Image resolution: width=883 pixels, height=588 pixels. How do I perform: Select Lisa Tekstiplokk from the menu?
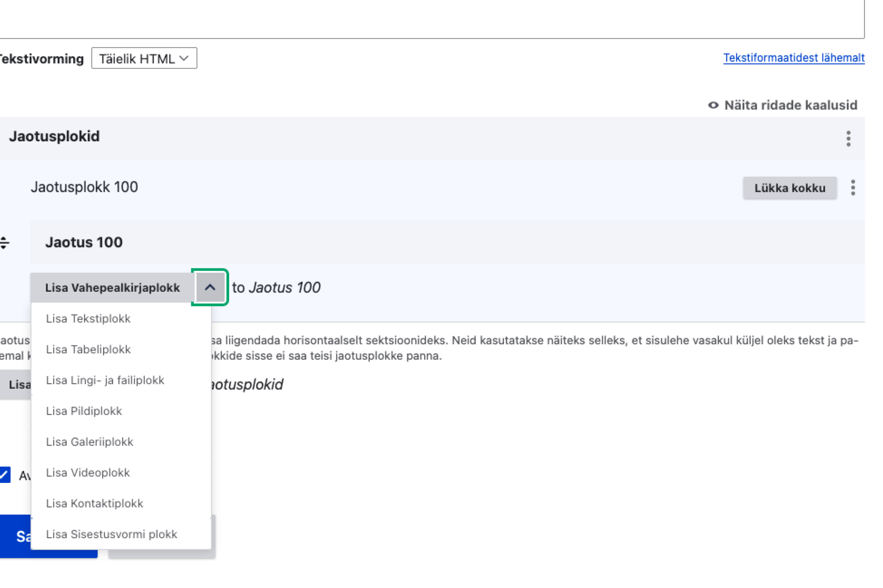coord(88,318)
